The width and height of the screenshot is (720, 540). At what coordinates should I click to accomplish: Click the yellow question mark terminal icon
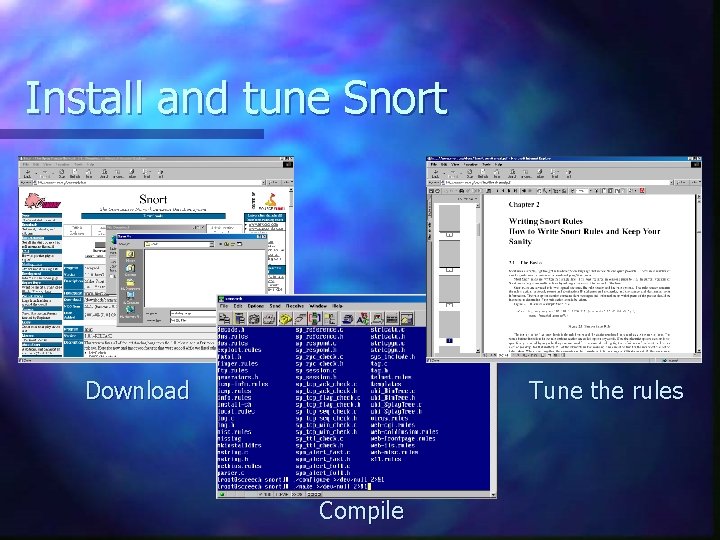pos(285,318)
